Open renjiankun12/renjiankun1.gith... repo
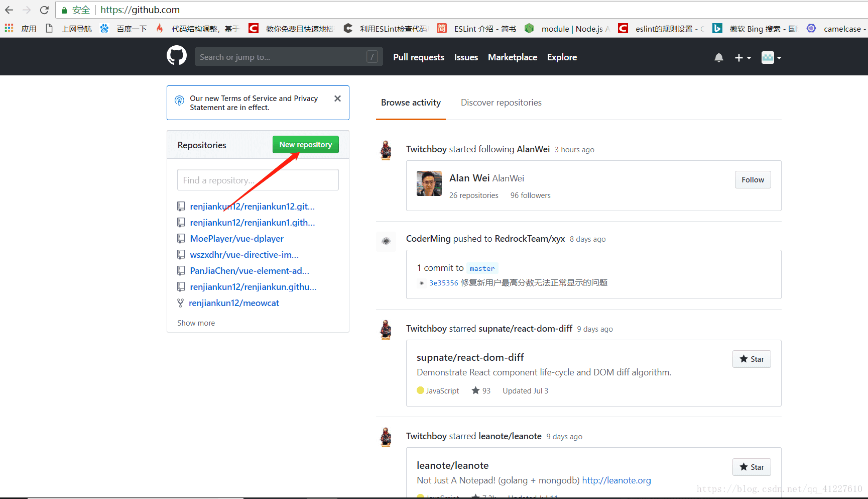Viewport: 868px width, 499px height. [x=253, y=223]
